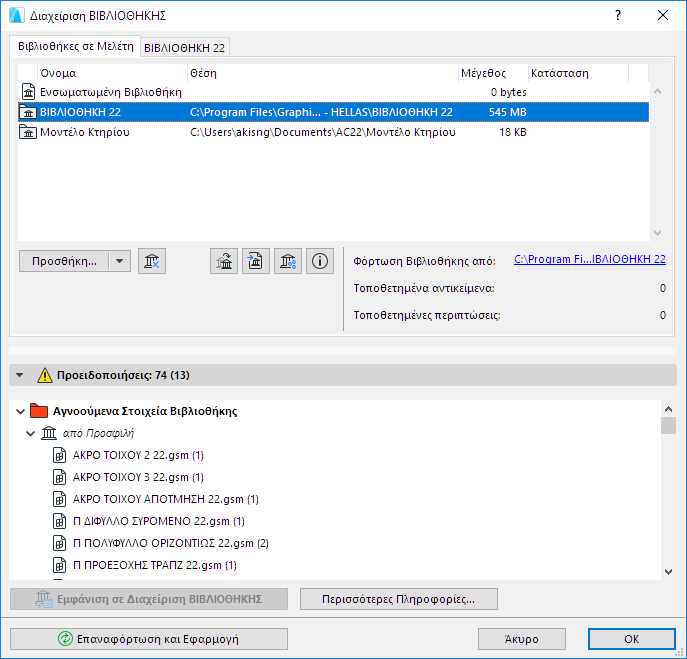
Task: Select Π ΠΟΛΥΦΥΛΛΟ ΟΡΙΖΟΝΤΙΩΣ 22.gsm item
Action: click(x=170, y=543)
